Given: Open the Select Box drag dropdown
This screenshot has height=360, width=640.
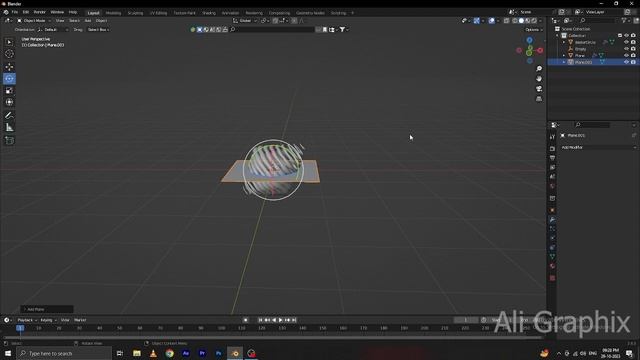Looking at the screenshot, I should (x=98, y=30).
